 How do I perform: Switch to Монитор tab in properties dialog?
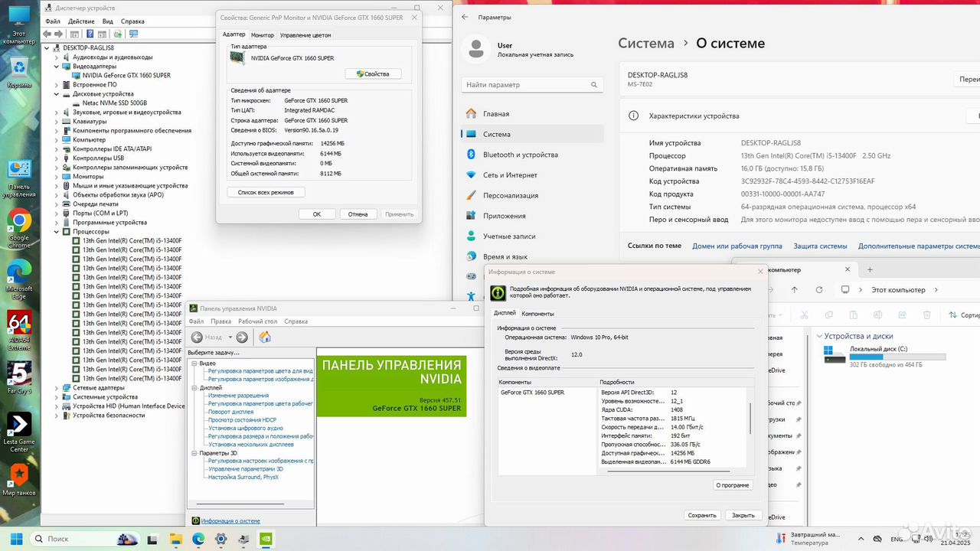[x=263, y=35]
